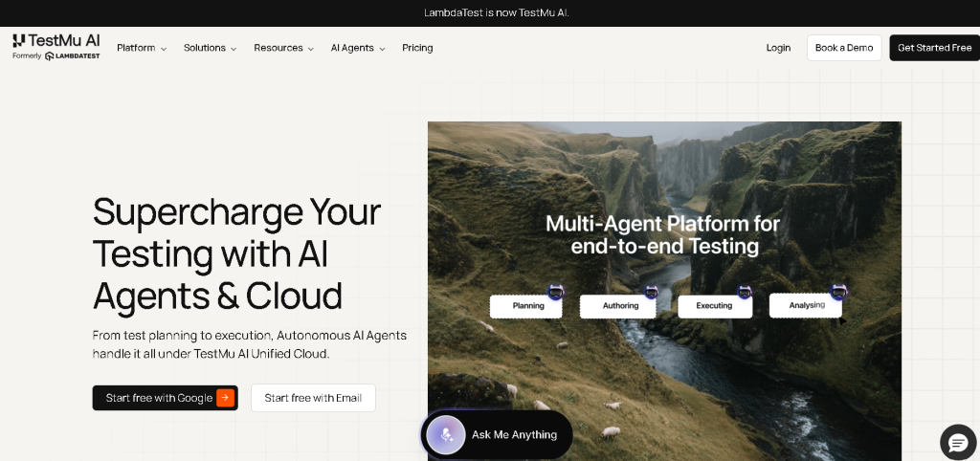The height and width of the screenshot is (461, 980).
Task: Open the Platform nav menu
Action: (142, 48)
